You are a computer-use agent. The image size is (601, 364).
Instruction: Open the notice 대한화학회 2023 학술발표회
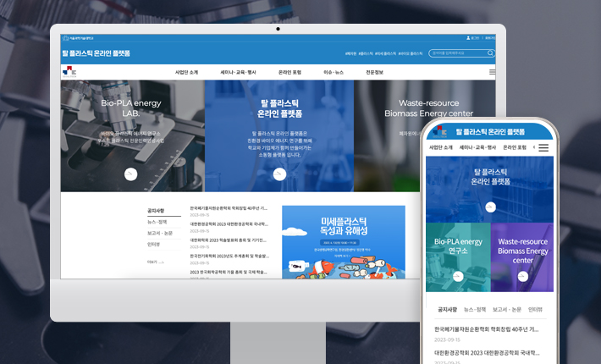point(228,240)
